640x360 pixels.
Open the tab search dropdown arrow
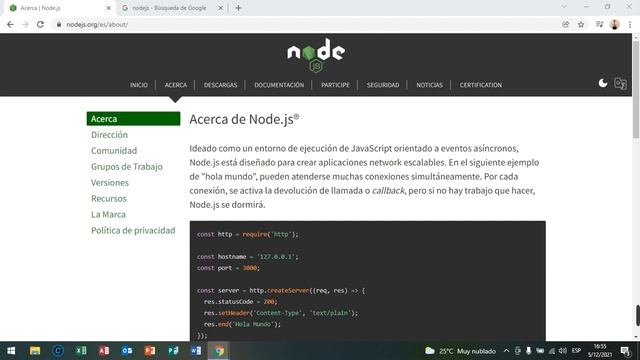(564, 7)
